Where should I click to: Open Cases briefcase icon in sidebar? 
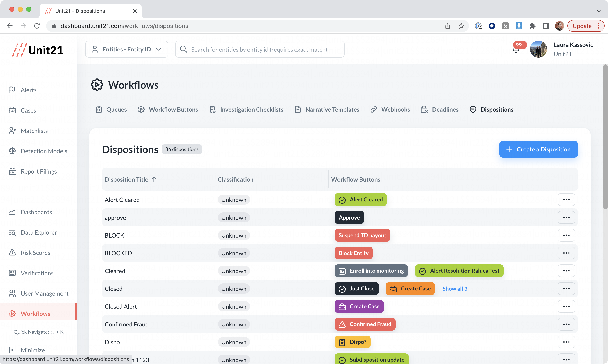click(x=12, y=110)
